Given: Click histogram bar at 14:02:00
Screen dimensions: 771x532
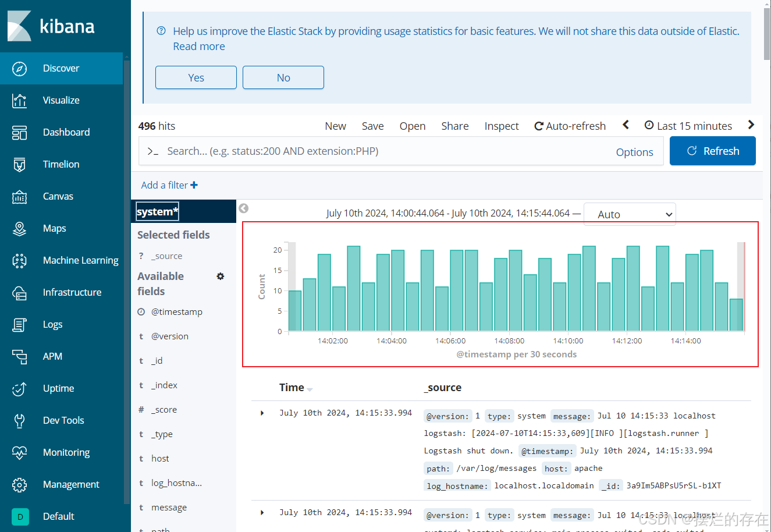Looking at the screenshot, I should point(339,308).
